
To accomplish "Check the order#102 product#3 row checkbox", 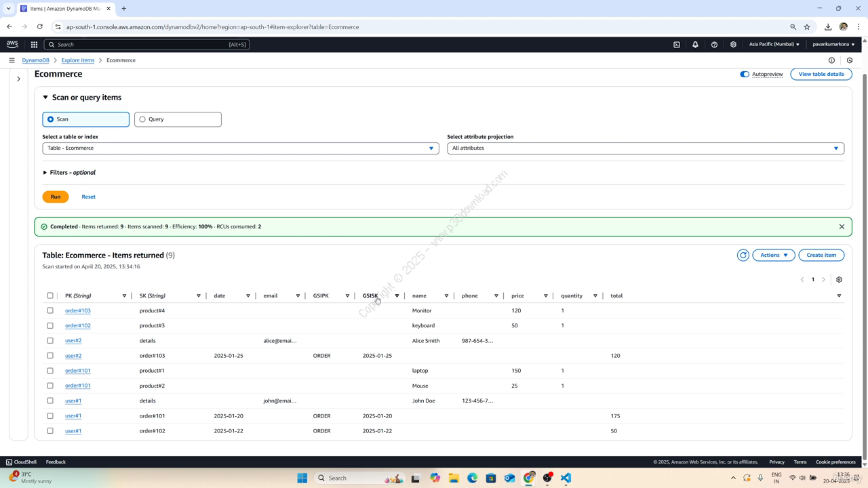I will [x=50, y=325].
